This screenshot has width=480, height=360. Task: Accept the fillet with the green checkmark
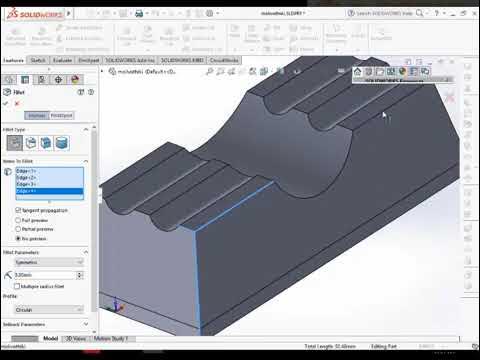(x=6, y=103)
